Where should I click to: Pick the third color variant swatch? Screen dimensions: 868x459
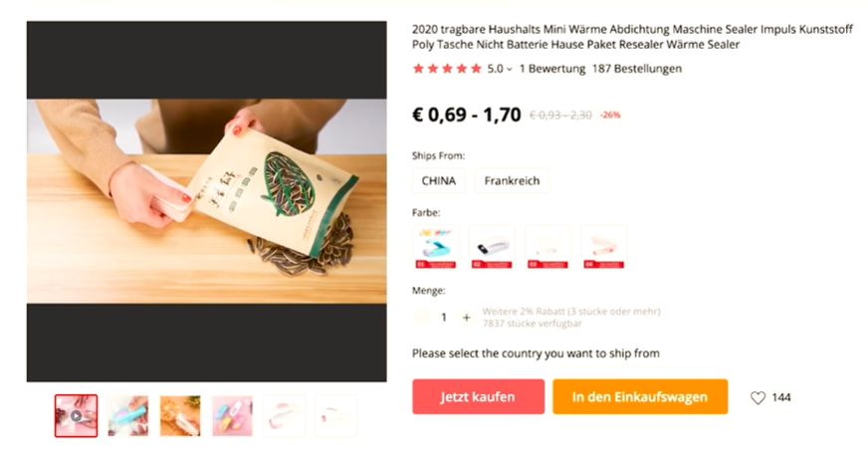pyautogui.click(x=547, y=247)
